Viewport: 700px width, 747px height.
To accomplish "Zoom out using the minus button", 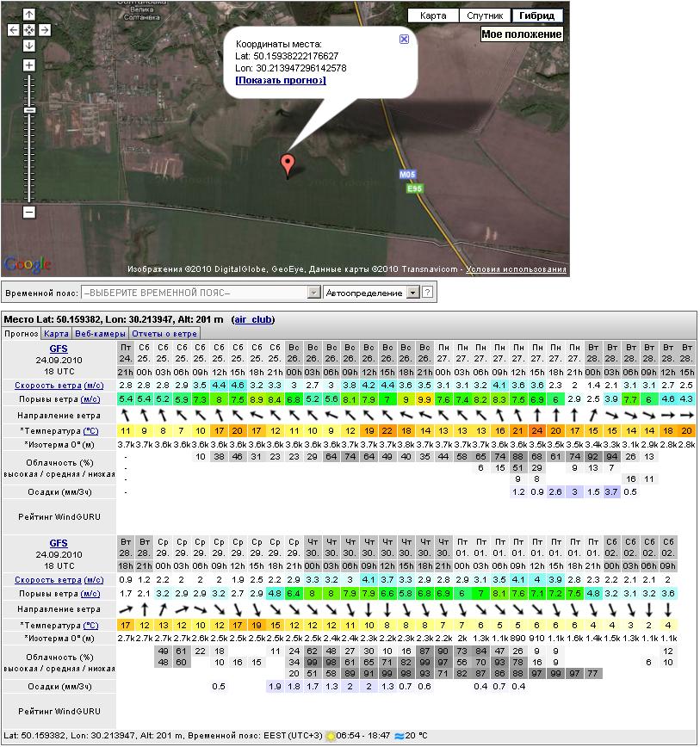I will 29,212.
